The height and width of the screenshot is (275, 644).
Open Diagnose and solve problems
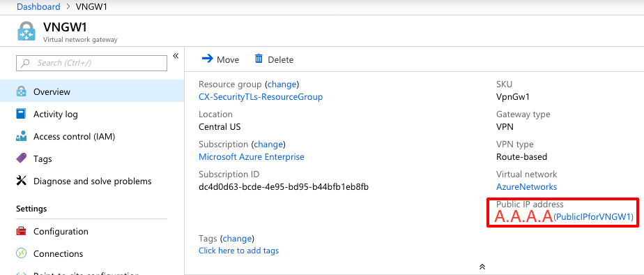pos(92,181)
